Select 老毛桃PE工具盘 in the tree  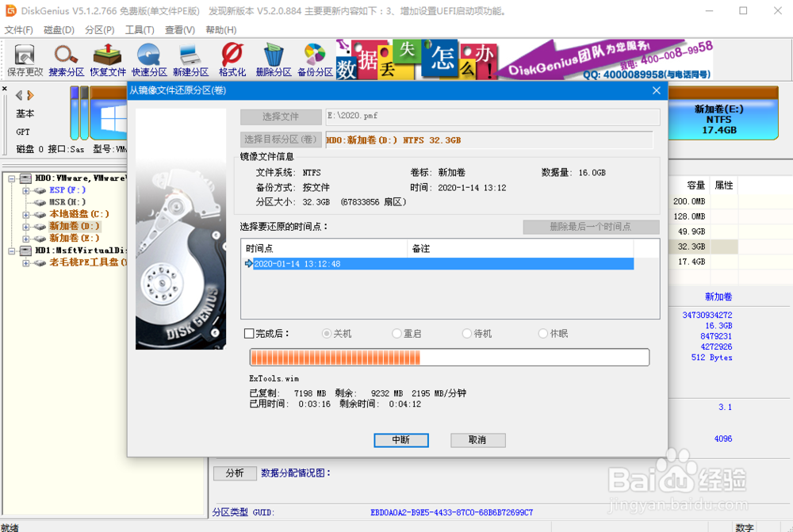tap(86, 262)
